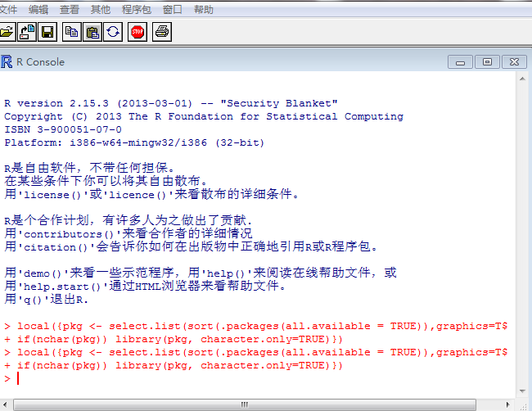The height and width of the screenshot is (411, 532).
Task: Open the 编辑 menu
Action: (38, 10)
